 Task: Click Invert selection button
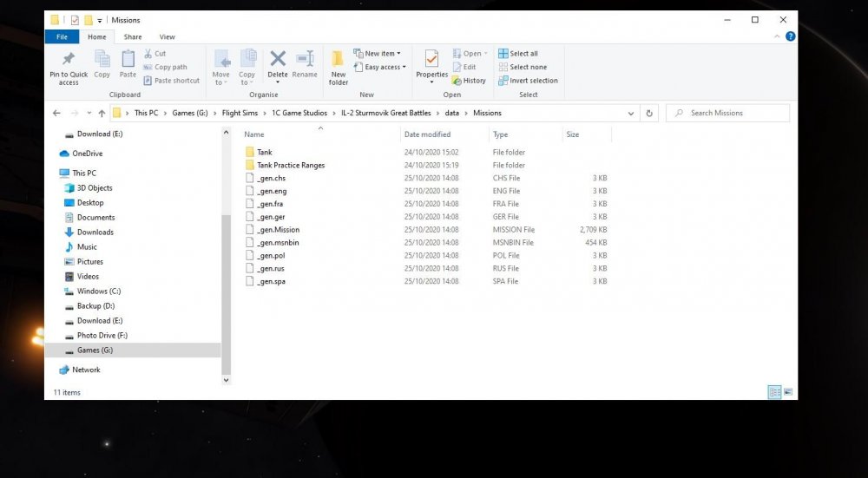click(x=528, y=81)
